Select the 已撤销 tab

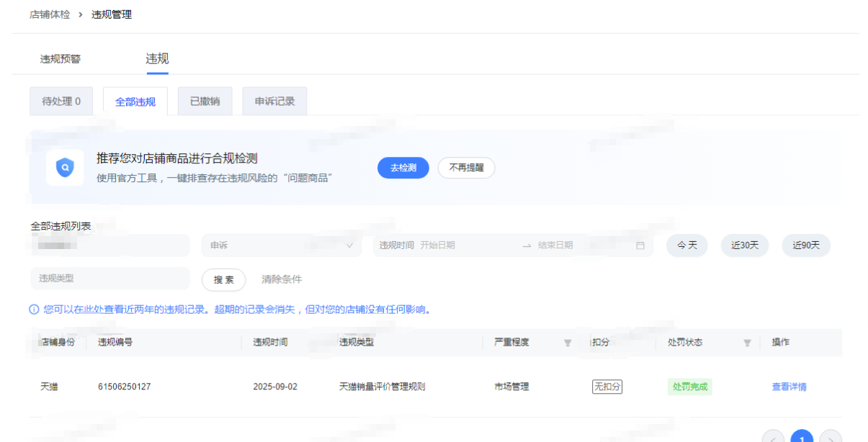(205, 102)
